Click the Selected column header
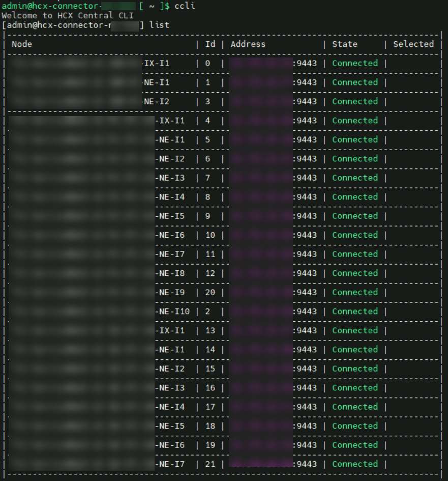 (x=413, y=44)
